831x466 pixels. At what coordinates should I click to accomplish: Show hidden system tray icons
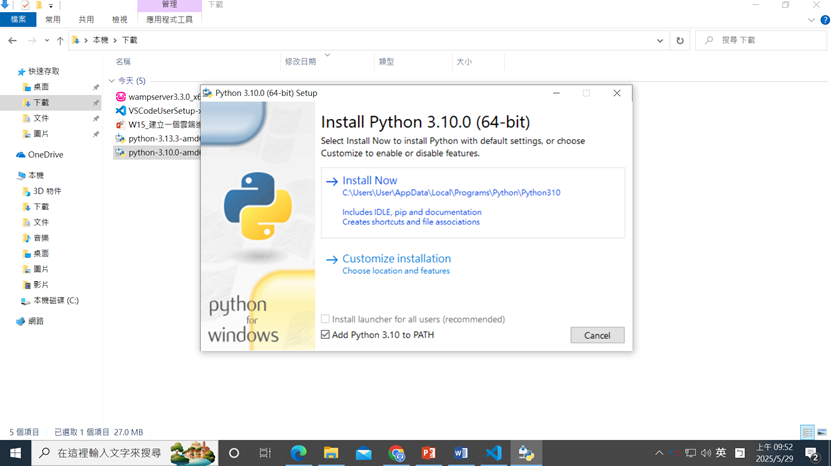point(659,453)
